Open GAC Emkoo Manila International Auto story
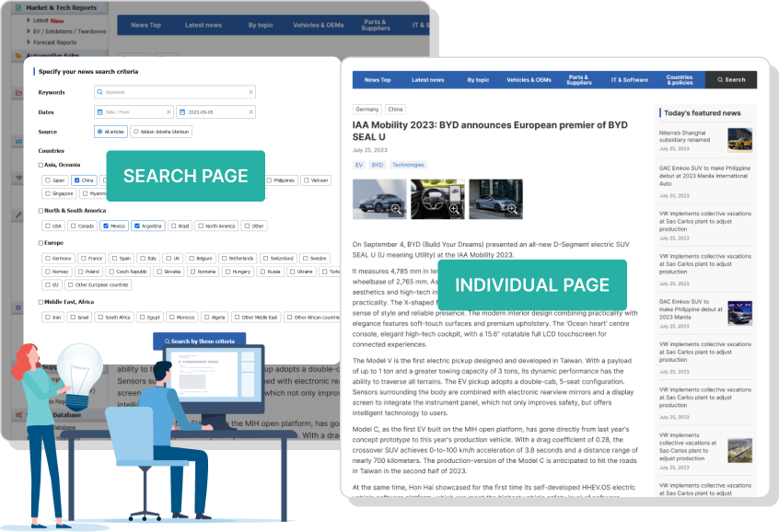This screenshot has width=779, height=532. pos(705,176)
